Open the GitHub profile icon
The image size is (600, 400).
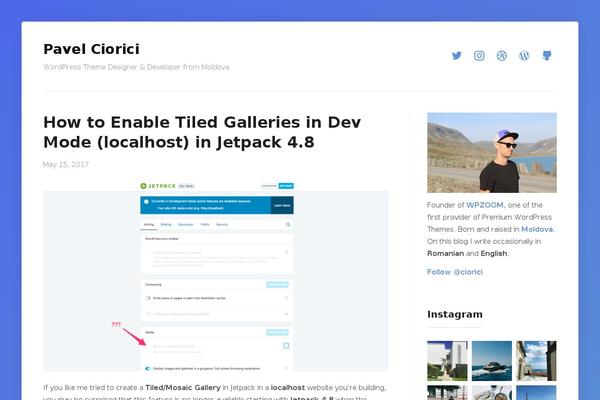pyautogui.click(x=547, y=56)
